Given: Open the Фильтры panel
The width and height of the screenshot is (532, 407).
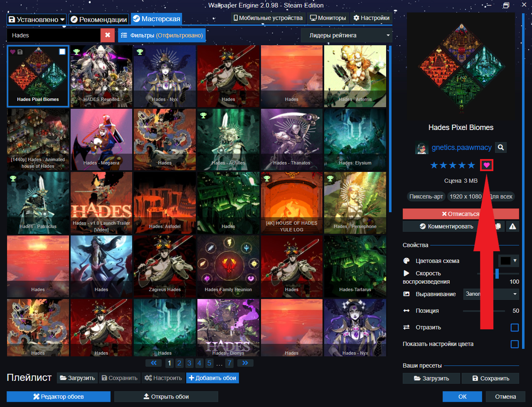Looking at the screenshot, I should [x=162, y=35].
